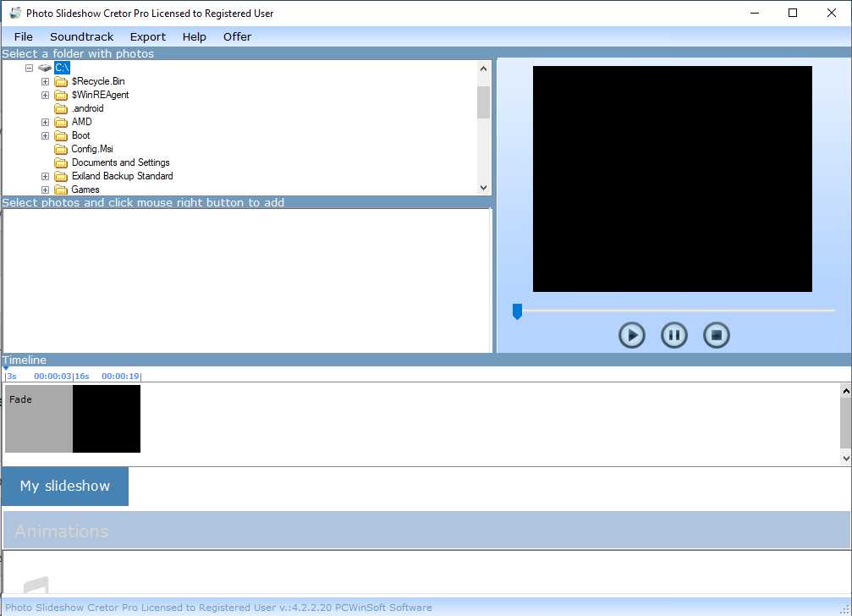Viewport: 852px width, 616px height.
Task: Select the Games folder name
Action: [x=85, y=190]
